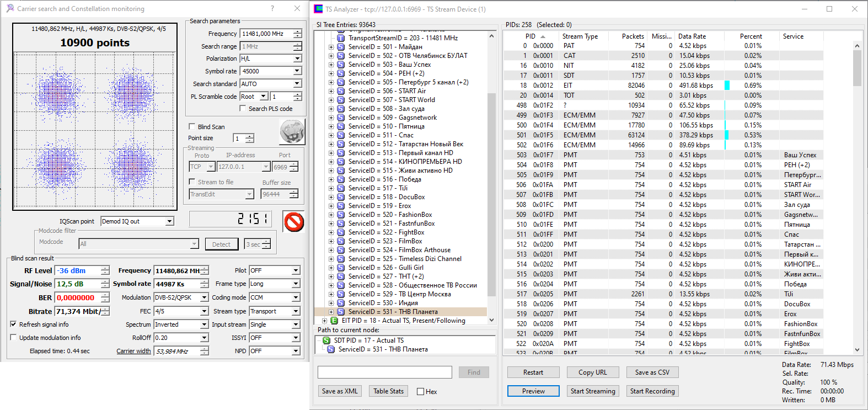Image resolution: width=868 pixels, height=410 pixels.
Task: Enable the Blind Scan checkbox
Action: pos(192,126)
